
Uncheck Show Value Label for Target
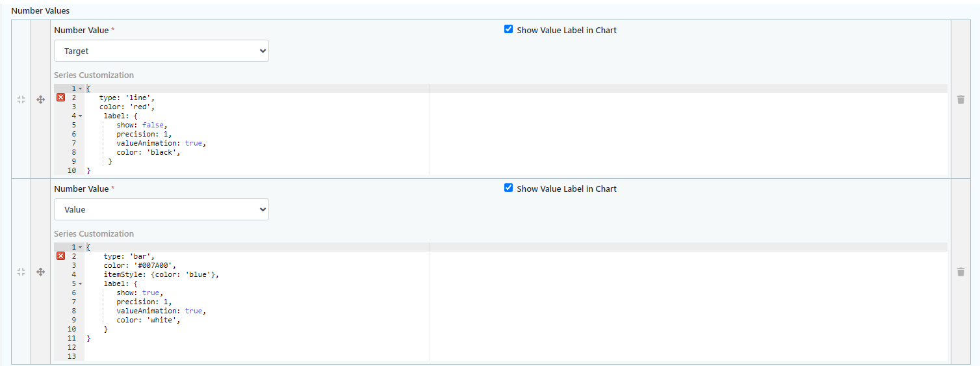tap(509, 29)
